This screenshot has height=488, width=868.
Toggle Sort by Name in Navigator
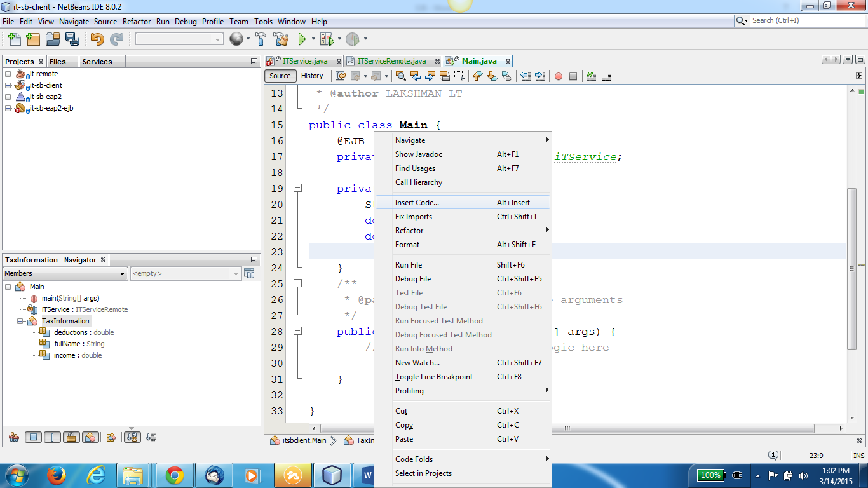[x=132, y=437]
